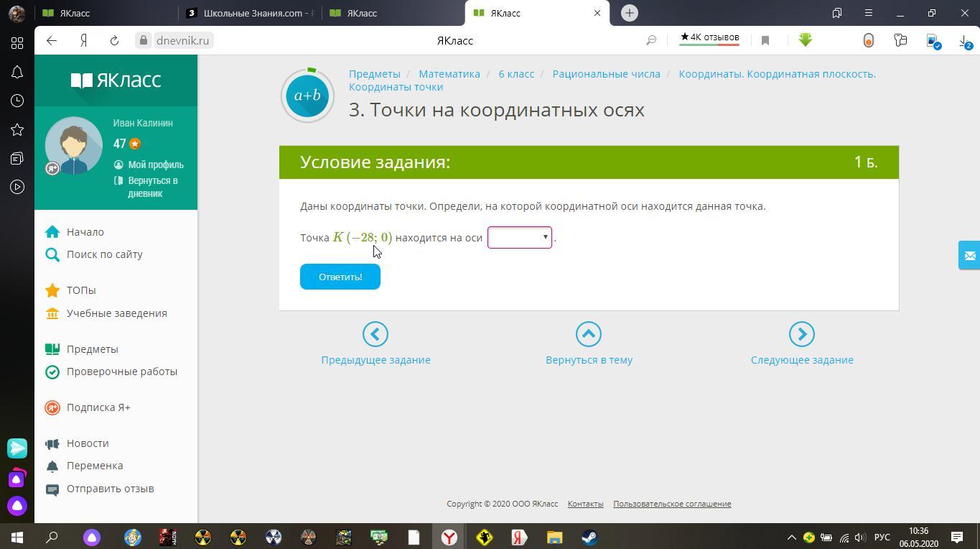
Task: Click the ЯКласс logo in sidebar
Action: (x=116, y=80)
